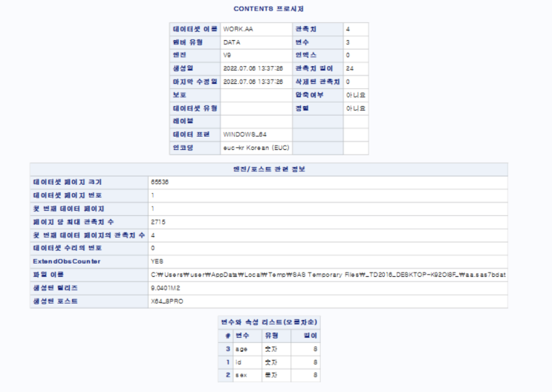
Task: Select the '첫 번째 데이터 페이지의 관측치 수' label
Action: point(88,235)
